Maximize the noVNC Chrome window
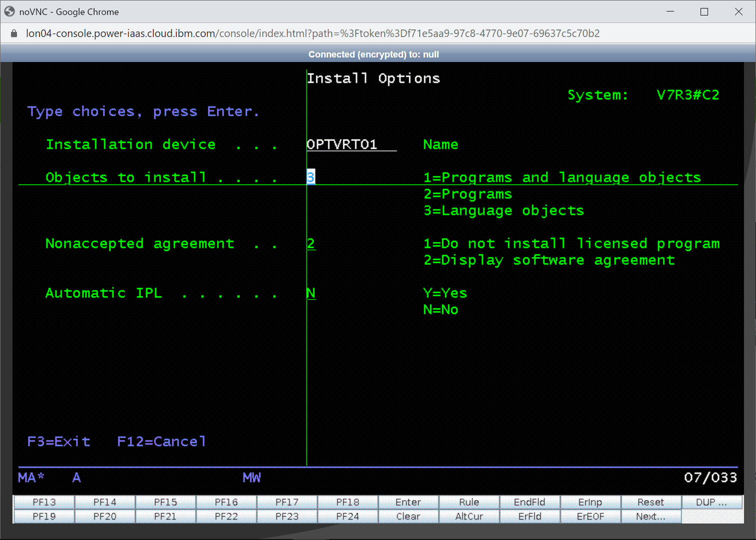Image resolution: width=756 pixels, height=540 pixels. pyautogui.click(x=705, y=11)
